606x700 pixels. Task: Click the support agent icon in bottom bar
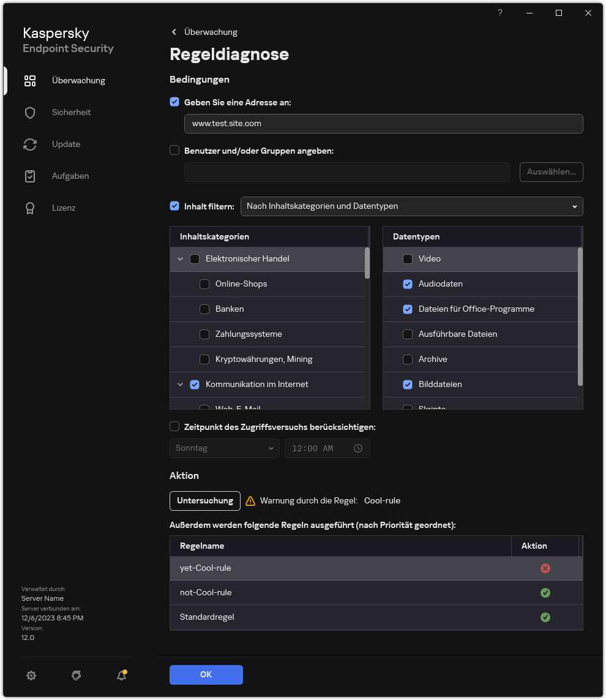coord(76,676)
